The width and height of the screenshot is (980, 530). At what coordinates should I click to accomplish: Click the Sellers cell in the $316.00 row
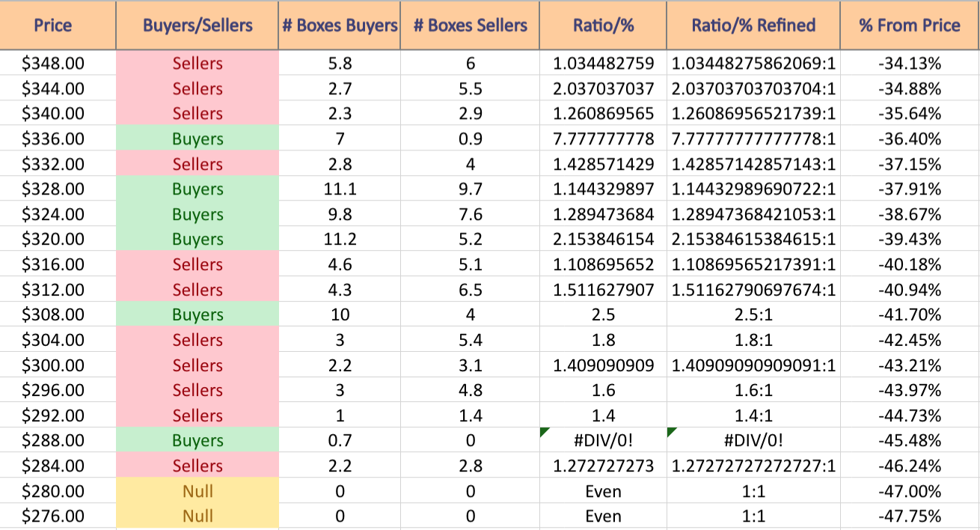pyautogui.click(x=197, y=264)
